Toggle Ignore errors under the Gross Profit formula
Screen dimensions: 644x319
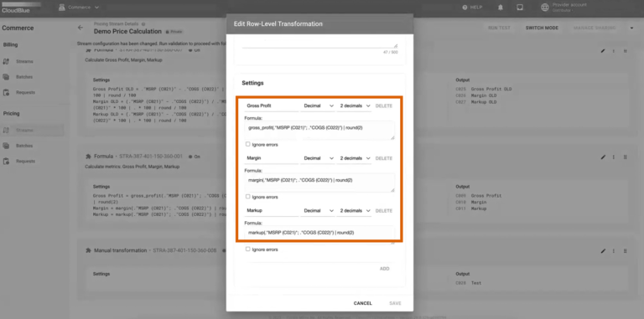[x=247, y=144]
